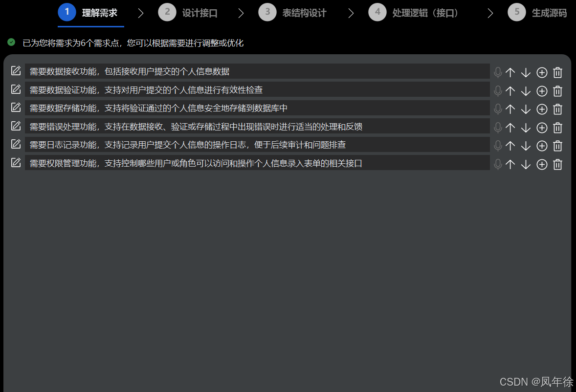The height and width of the screenshot is (392, 576).
Task: Select the 表结构设计 step circle
Action: pos(267,12)
